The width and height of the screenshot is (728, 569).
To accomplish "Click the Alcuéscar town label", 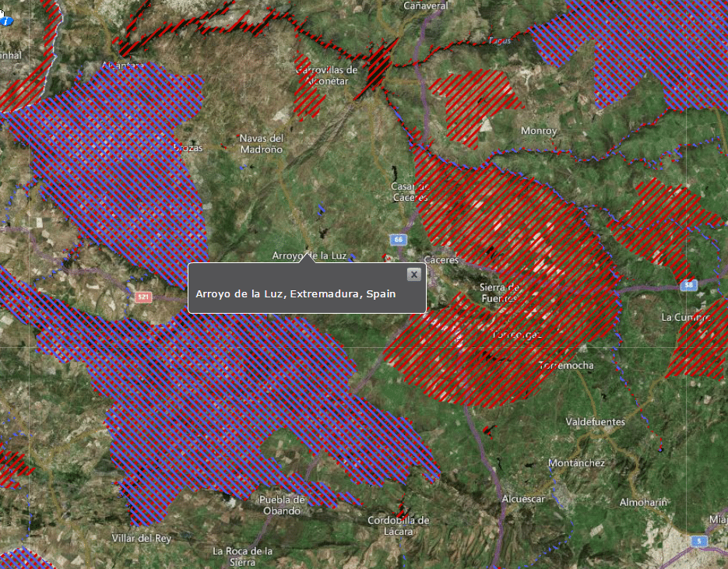I will 523,499.
